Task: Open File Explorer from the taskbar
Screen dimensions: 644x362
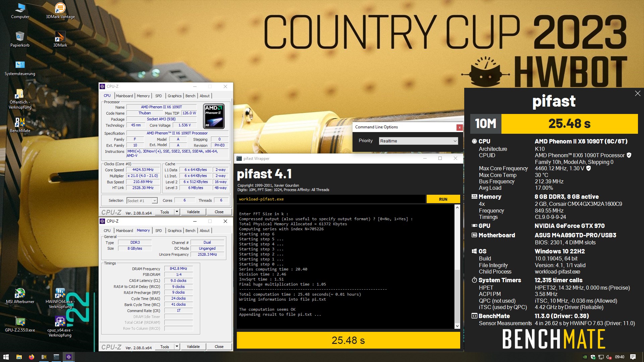Action: pyautogui.click(x=19, y=357)
